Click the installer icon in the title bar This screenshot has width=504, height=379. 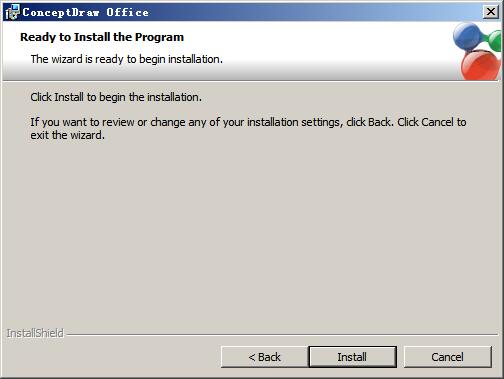[12, 12]
